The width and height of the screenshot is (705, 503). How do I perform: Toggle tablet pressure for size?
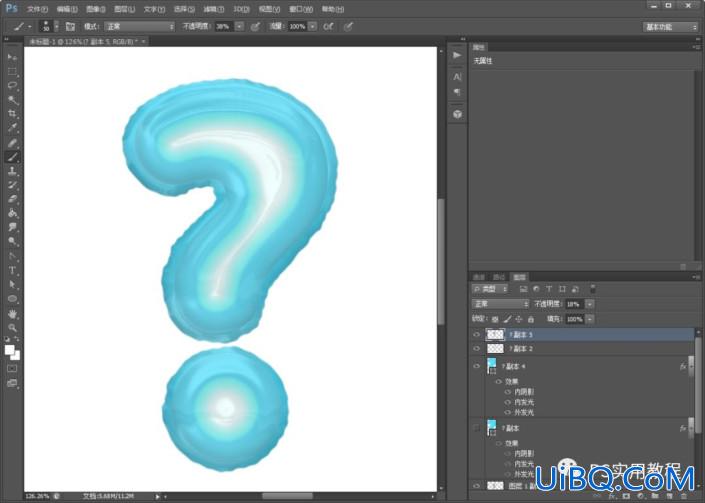pos(348,27)
